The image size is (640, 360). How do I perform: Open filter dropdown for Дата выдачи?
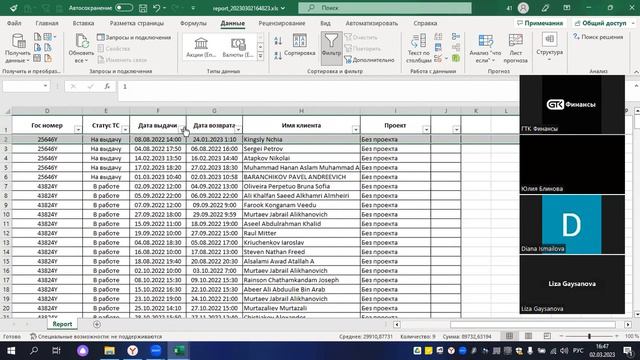click(182, 129)
